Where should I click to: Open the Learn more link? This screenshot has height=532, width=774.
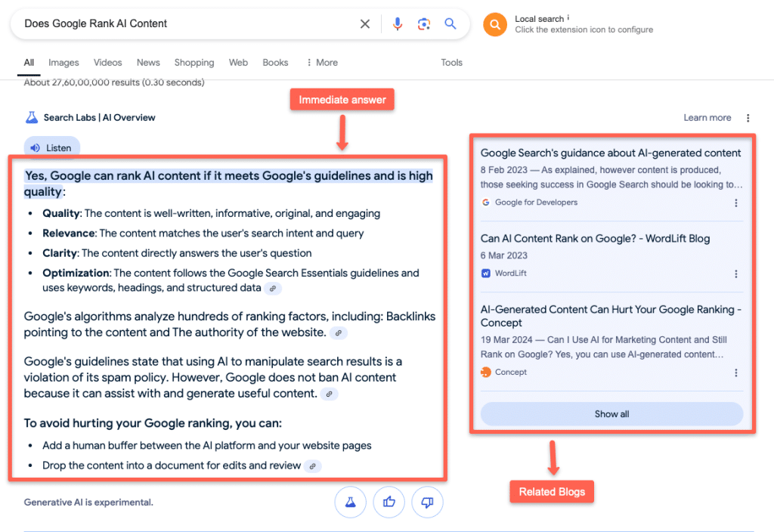tap(707, 117)
